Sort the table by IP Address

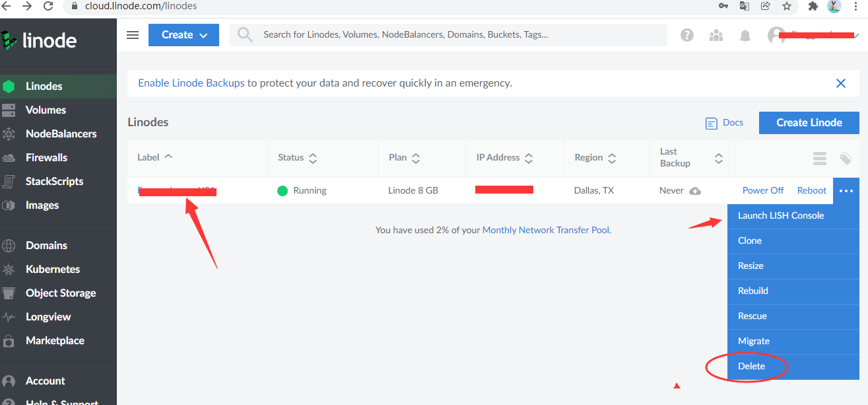[x=505, y=158]
